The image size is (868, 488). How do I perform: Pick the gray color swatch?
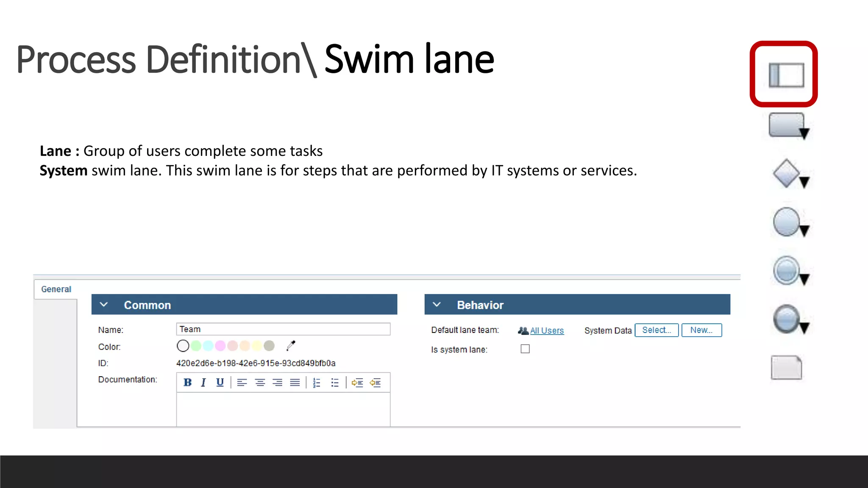tap(269, 346)
